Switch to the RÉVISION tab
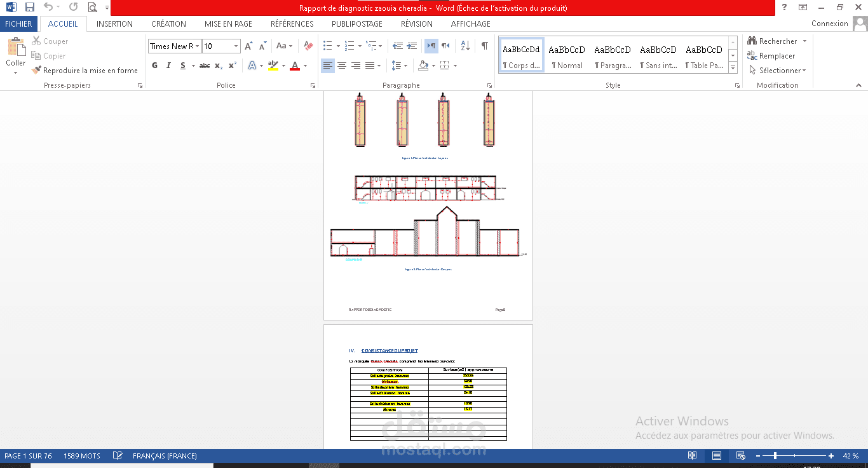 click(x=416, y=24)
